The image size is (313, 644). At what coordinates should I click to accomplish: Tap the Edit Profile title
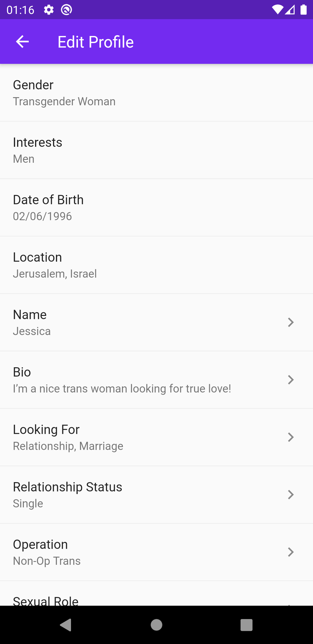tap(96, 42)
